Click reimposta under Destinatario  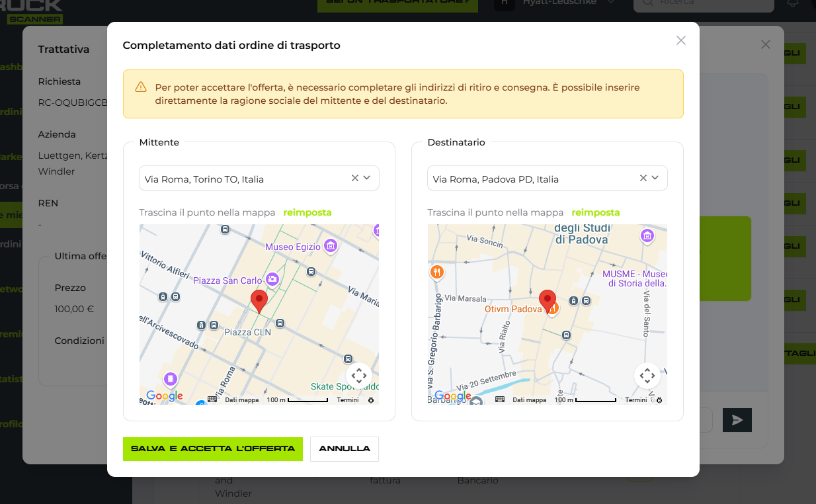tap(596, 212)
